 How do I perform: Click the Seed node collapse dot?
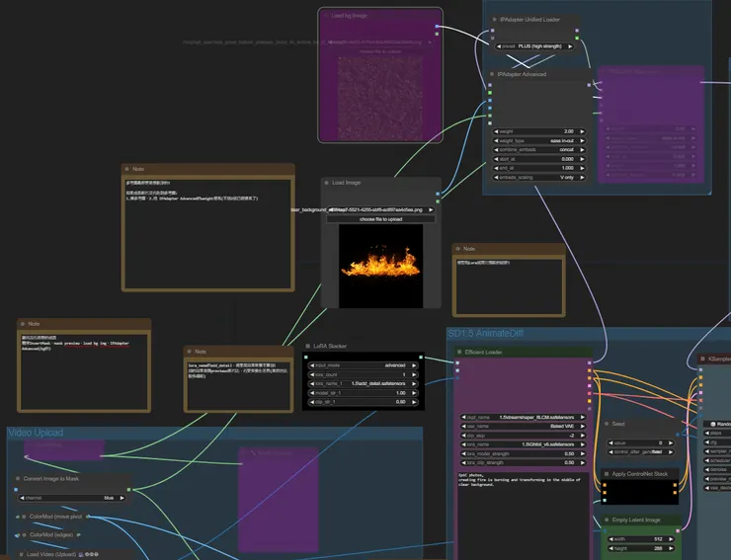click(607, 424)
